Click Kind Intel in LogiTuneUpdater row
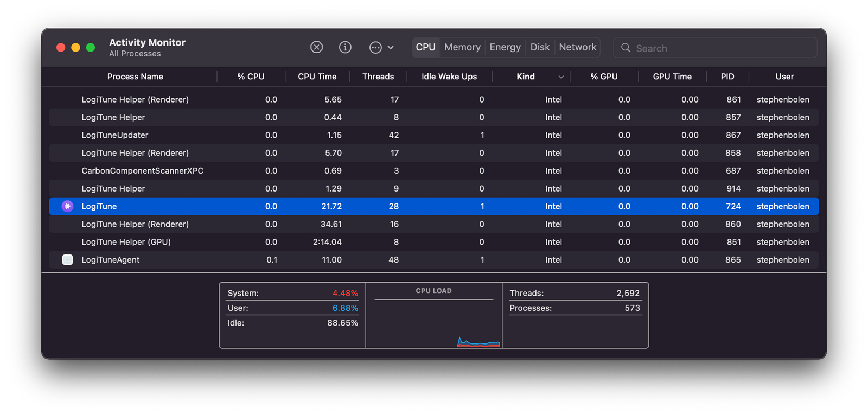 [553, 135]
